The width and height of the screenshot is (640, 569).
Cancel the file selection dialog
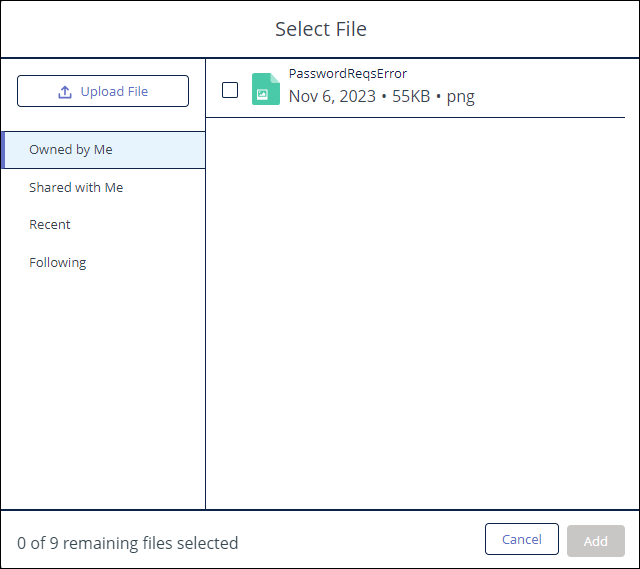pyautogui.click(x=522, y=539)
